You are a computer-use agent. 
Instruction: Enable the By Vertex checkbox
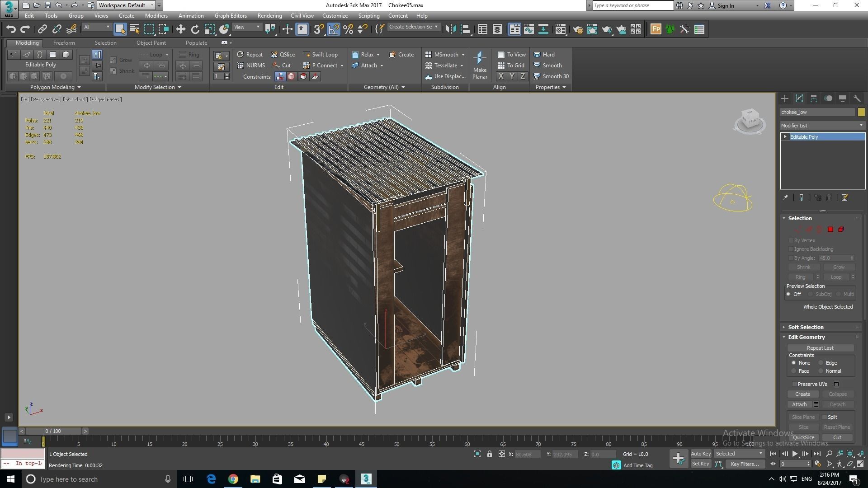pos(791,240)
